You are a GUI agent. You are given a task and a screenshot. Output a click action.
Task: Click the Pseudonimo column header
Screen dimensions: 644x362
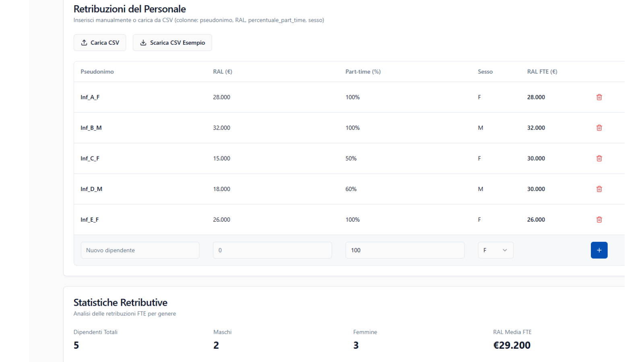coord(97,72)
